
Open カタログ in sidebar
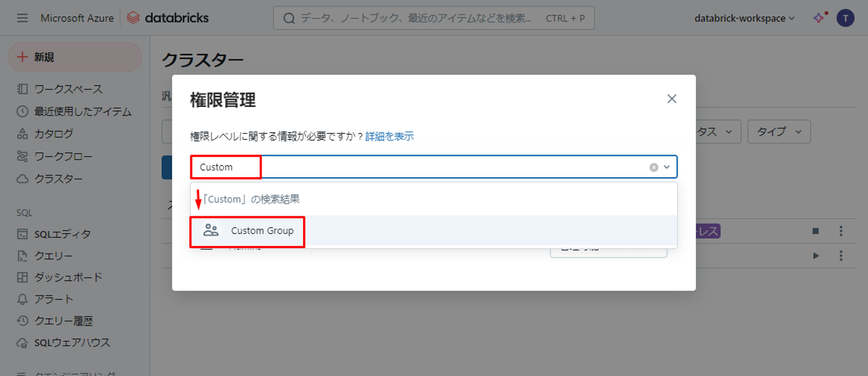click(54, 133)
